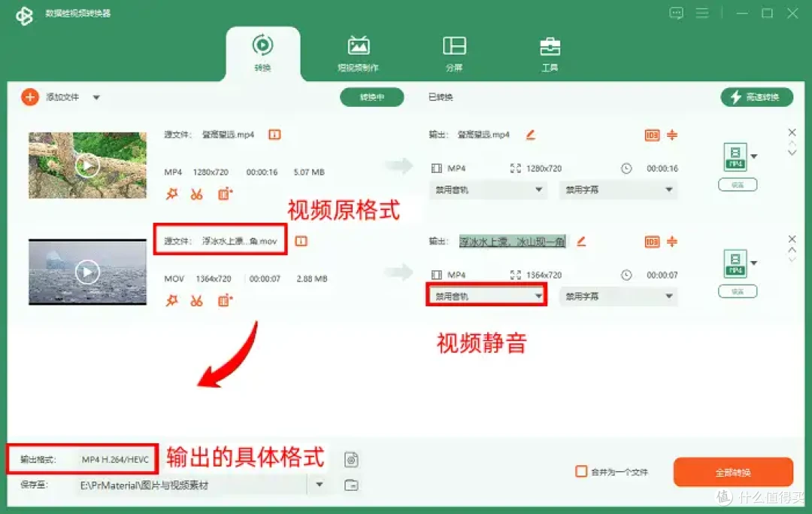Click the orange plus add file icon

click(x=30, y=97)
